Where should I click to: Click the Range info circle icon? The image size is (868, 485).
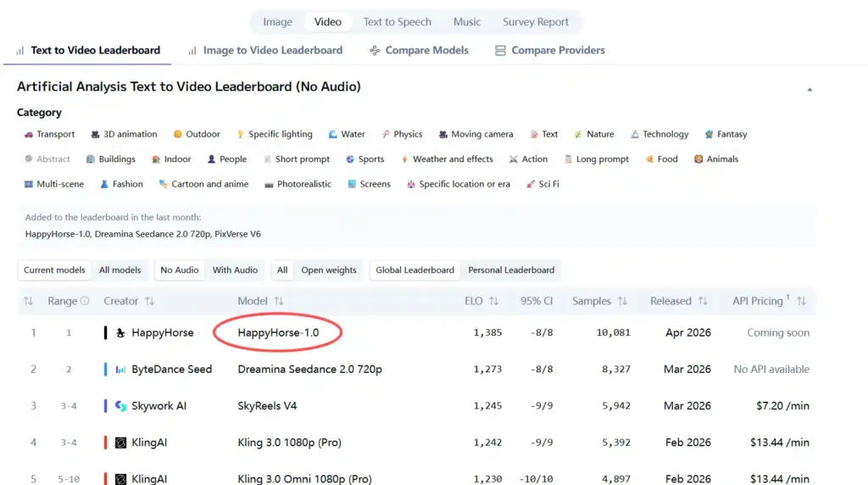click(85, 301)
